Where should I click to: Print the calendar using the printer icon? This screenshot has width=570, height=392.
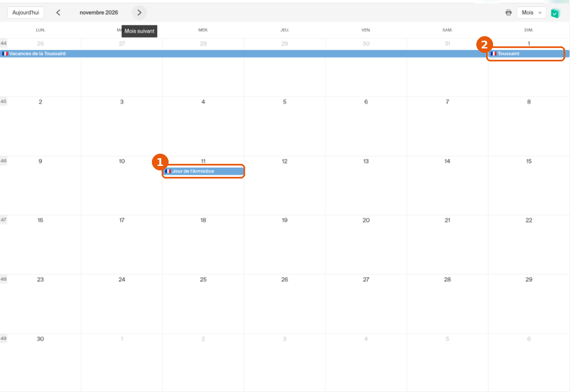509,13
